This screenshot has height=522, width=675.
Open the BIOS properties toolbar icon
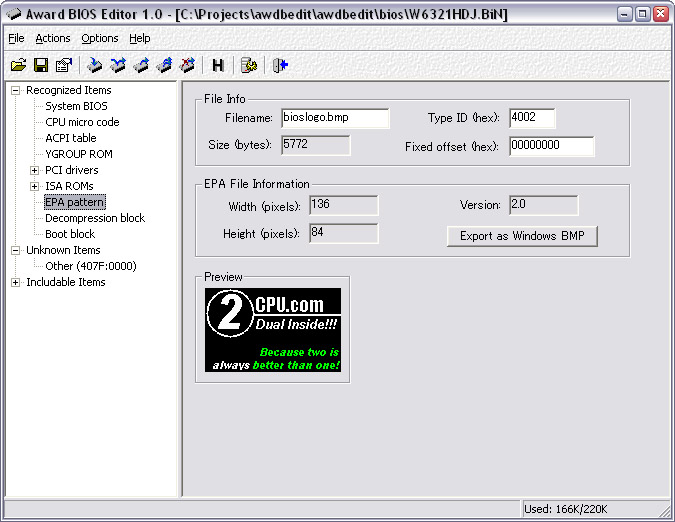click(64, 66)
